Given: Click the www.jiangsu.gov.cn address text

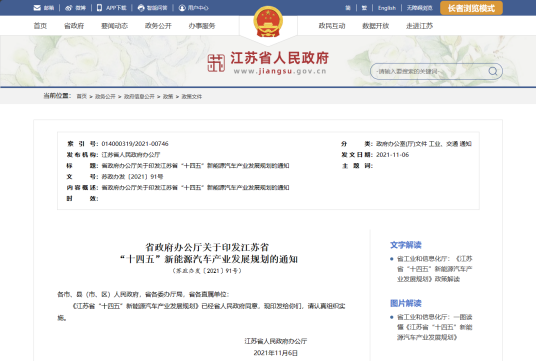Looking at the screenshot, I should (280, 71).
